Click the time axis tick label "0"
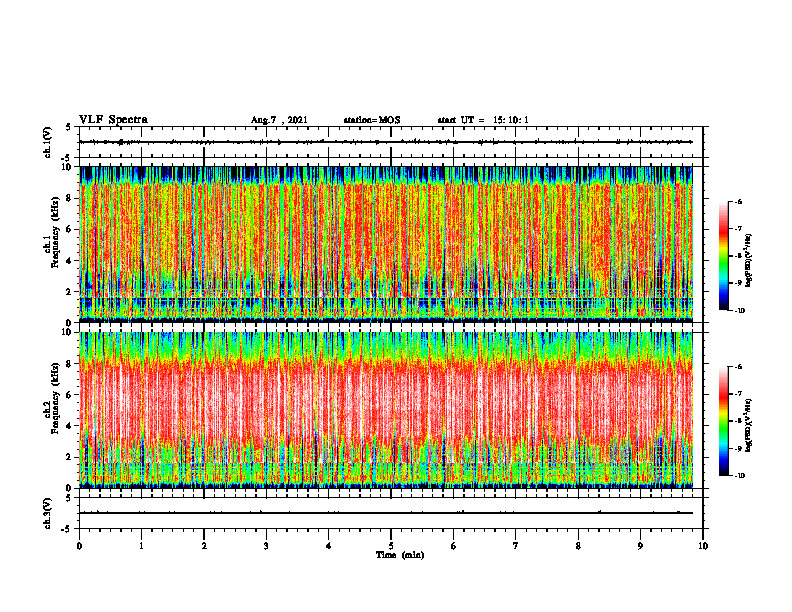Screen dimensions: 792x612 (x=79, y=546)
